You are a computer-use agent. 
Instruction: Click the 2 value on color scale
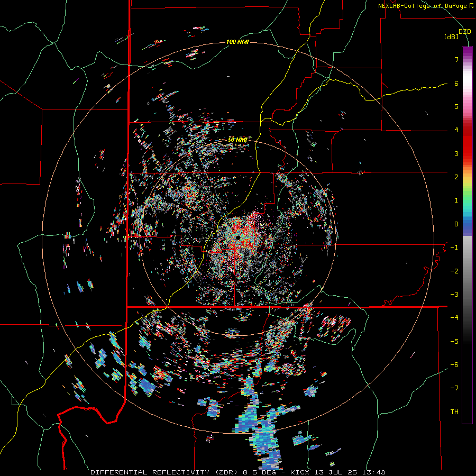[x=456, y=177]
